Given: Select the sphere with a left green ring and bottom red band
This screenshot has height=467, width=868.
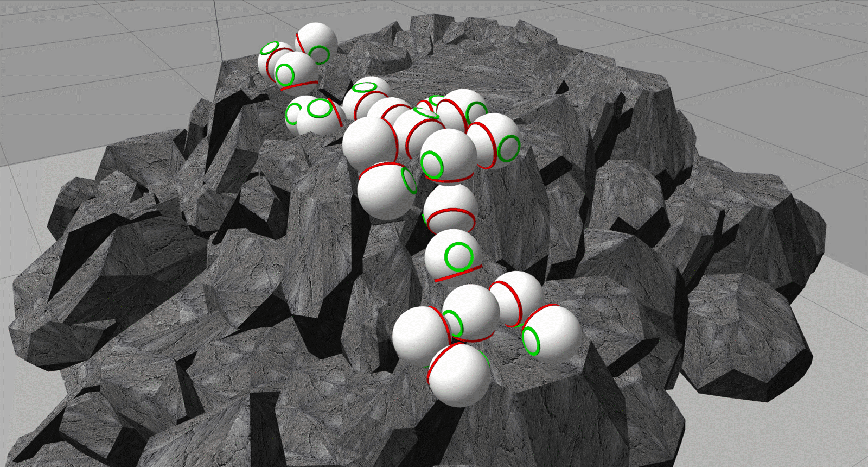Looking at the screenshot, I should (x=448, y=156).
